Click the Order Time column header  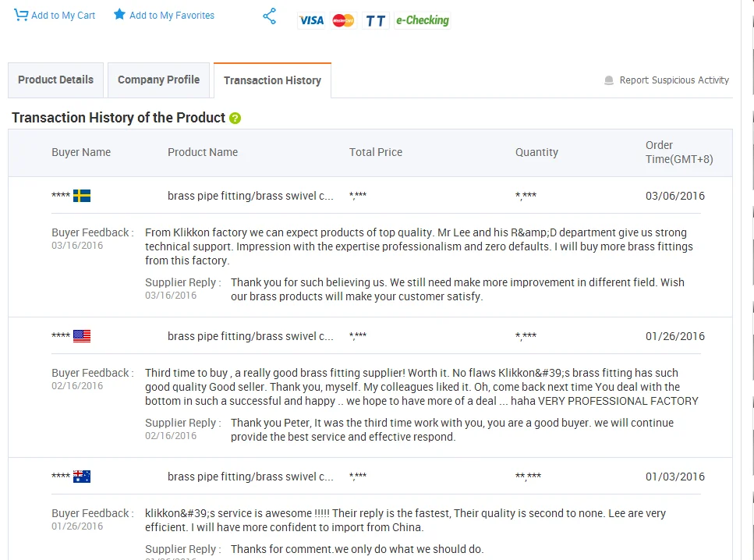[678, 152]
